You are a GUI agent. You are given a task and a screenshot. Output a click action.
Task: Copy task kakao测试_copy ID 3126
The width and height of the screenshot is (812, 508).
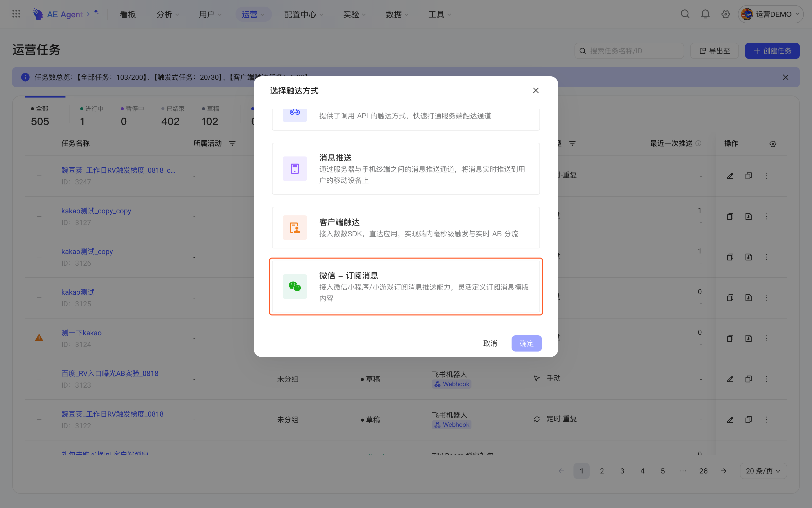(730, 257)
